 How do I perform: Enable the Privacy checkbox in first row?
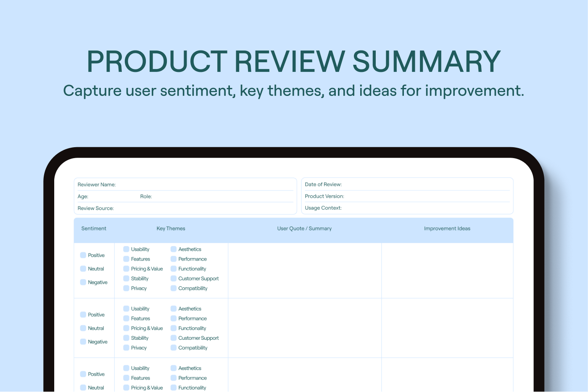126,288
